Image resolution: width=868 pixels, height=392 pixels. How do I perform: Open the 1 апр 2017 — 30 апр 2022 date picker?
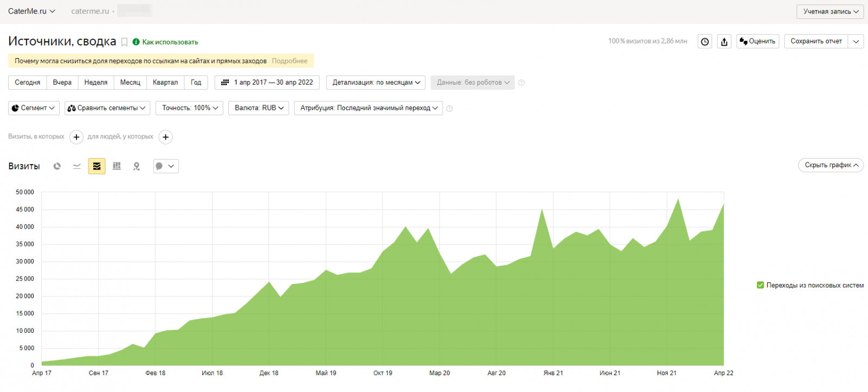pyautogui.click(x=267, y=83)
